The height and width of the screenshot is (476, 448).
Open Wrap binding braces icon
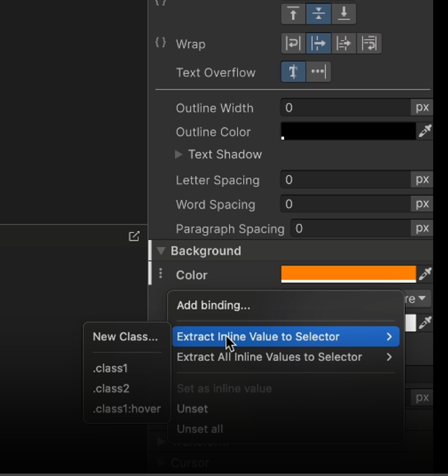pyautogui.click(x=161, y=43)
